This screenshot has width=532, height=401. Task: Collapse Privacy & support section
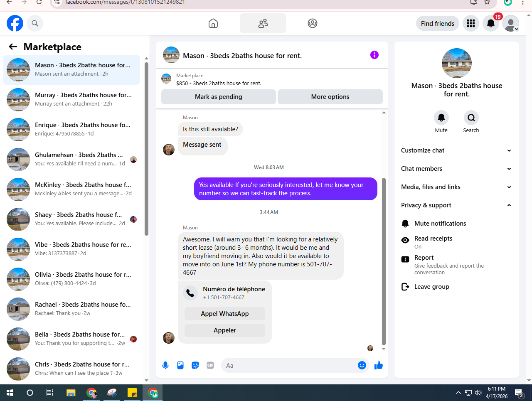(x=456, y=205)
